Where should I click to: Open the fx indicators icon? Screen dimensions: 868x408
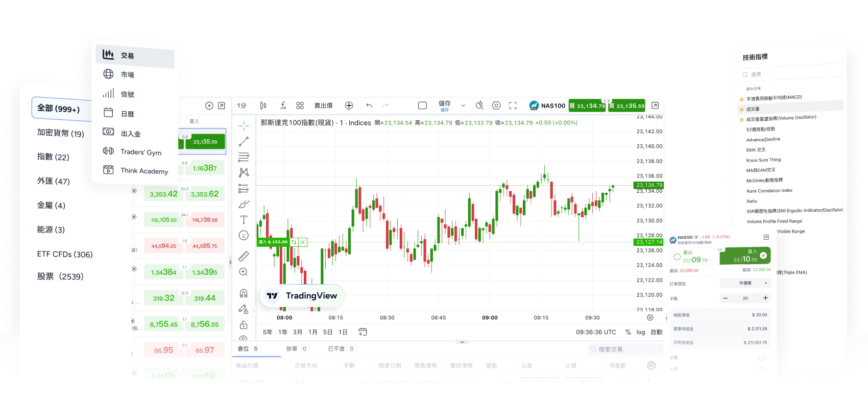pyautogui.click(x=283, y=106)
